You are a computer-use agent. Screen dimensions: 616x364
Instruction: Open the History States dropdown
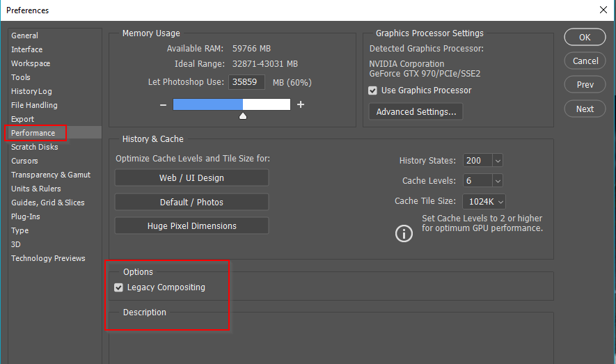[x=497, y=160]
